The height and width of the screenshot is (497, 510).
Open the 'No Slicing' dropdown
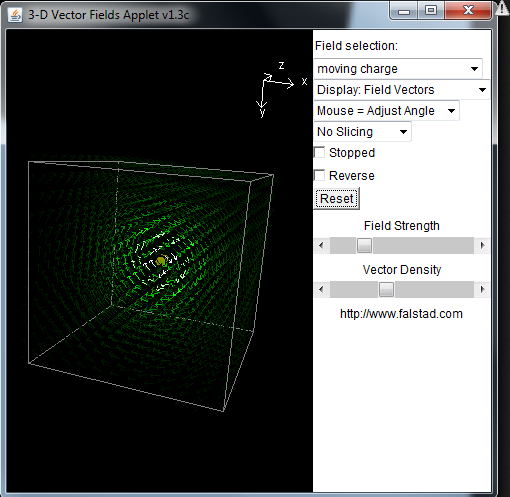coord(363,132)
